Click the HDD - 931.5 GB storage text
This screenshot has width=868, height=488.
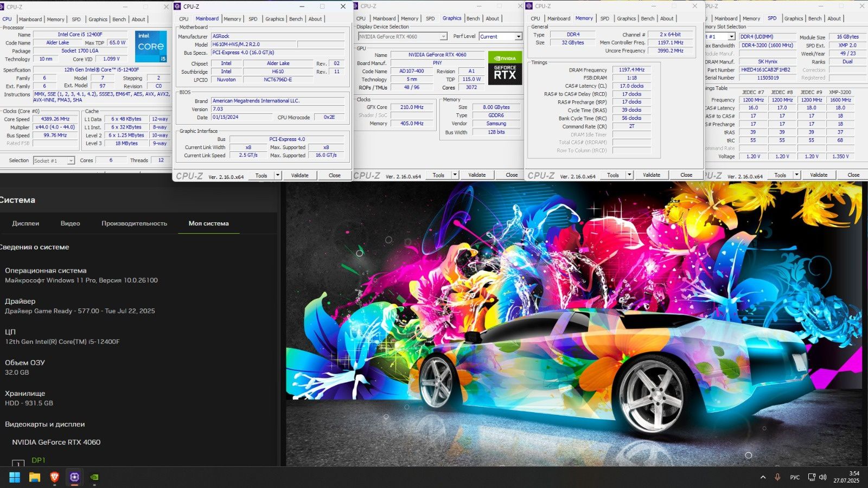(29, 403)
